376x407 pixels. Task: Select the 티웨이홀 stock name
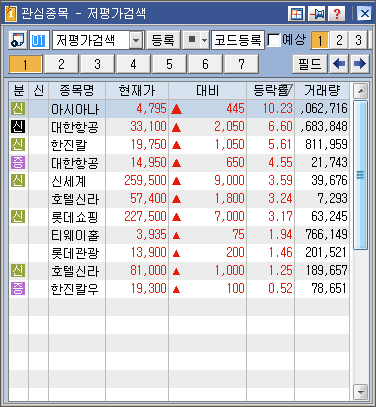click(x=75, y=235)
